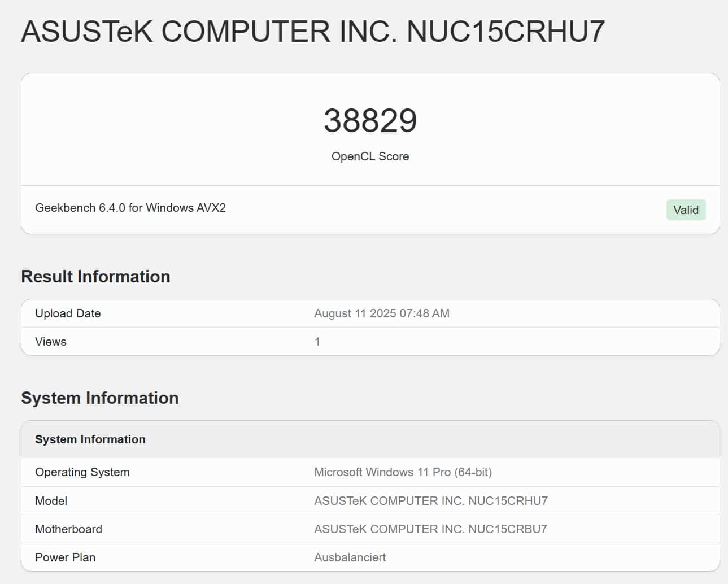Click the Model row label

tap(51, 501)
